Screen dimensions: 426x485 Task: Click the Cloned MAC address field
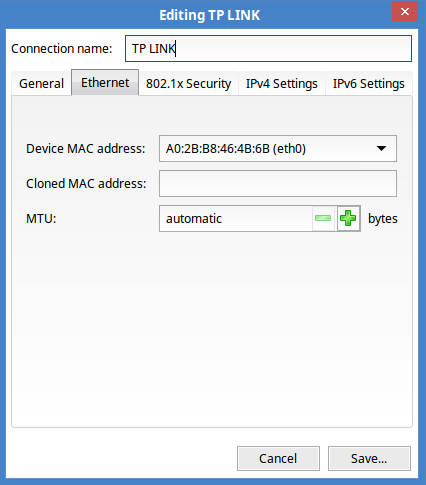coord(278,184)
